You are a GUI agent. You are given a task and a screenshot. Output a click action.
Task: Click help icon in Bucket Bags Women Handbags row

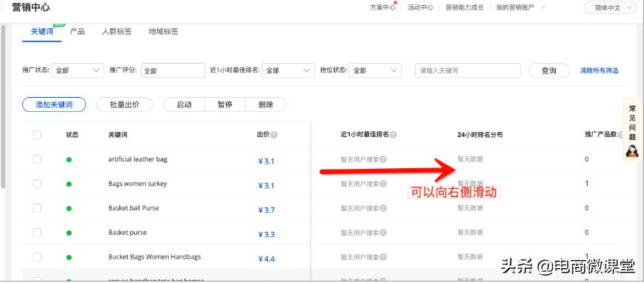coord(383,257)
